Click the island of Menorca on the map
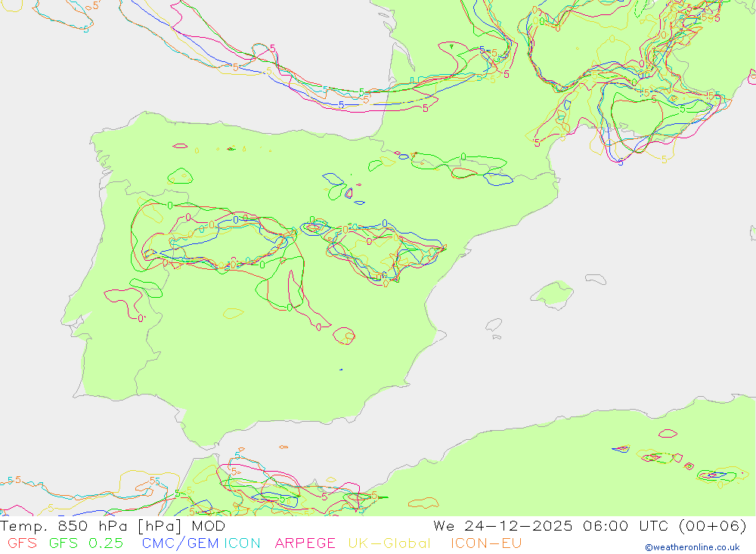Viewport: 756px width, 554px height. click(596, 279)
